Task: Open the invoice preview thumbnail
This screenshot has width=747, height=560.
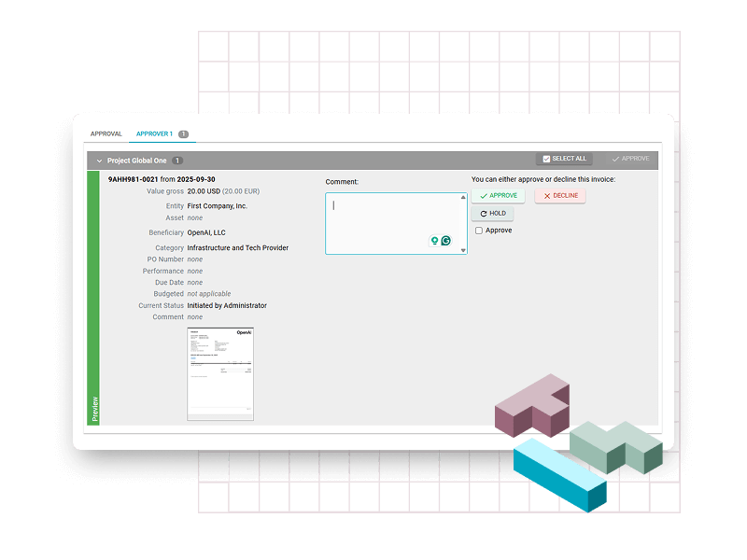Action: (x=223, y=373)
